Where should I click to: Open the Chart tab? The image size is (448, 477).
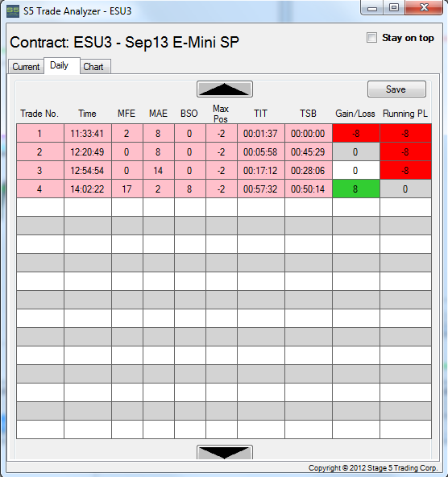(x=95, y=66)
